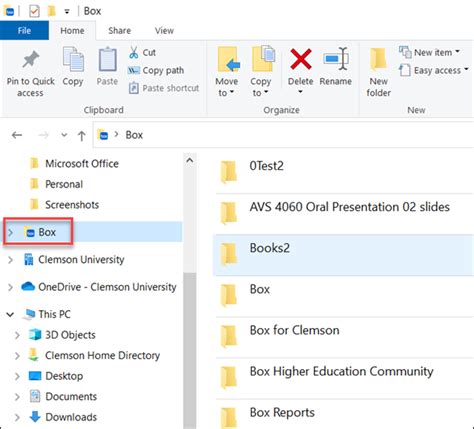
Task: Click the address bar path field
Action: click(x=283, y=135)
